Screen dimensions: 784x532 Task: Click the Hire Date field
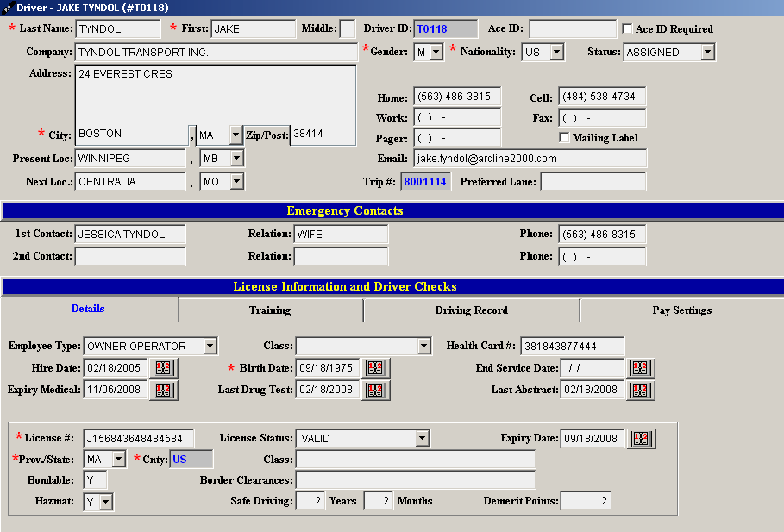[x=116, y=368]
